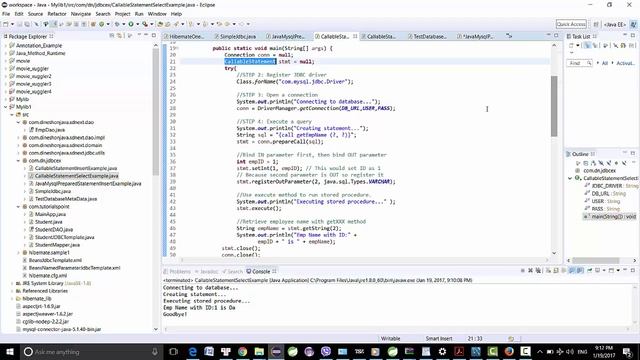This screenshot has height=360, width=640.
Task: Click the Debug bug icon in the toolbar
Action: tap(117, 24)
